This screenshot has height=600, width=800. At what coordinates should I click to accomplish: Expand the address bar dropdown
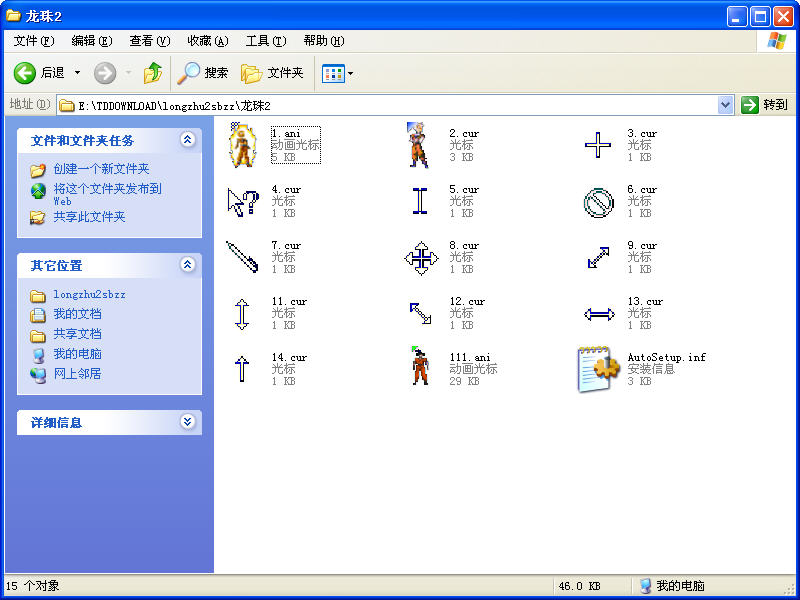click(725, 106)
